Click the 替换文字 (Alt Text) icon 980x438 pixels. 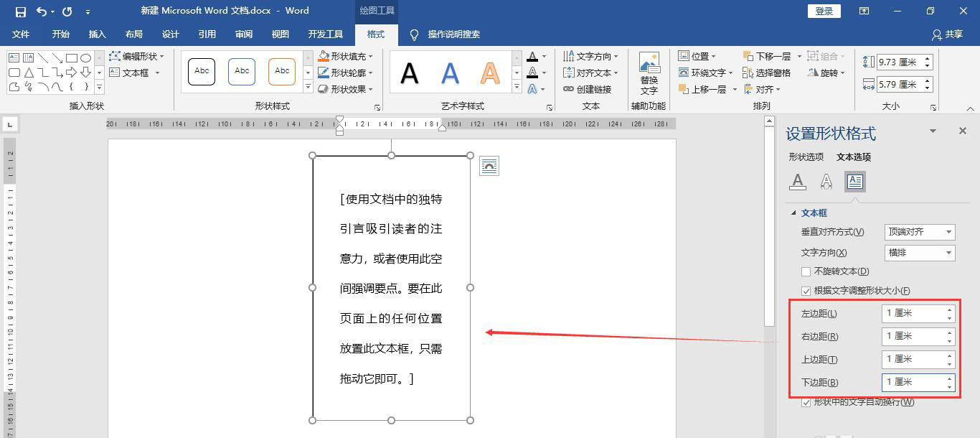(x=649, y=72)
